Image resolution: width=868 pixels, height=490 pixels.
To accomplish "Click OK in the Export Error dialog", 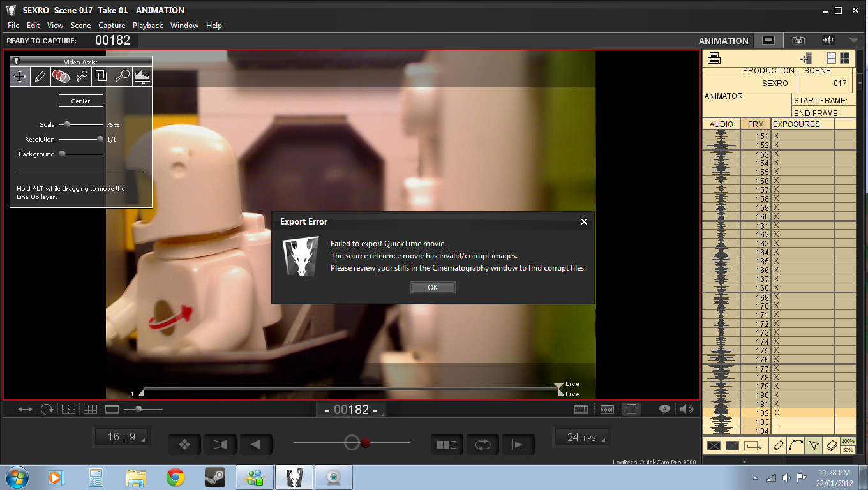I will click(x=433, y=288).
